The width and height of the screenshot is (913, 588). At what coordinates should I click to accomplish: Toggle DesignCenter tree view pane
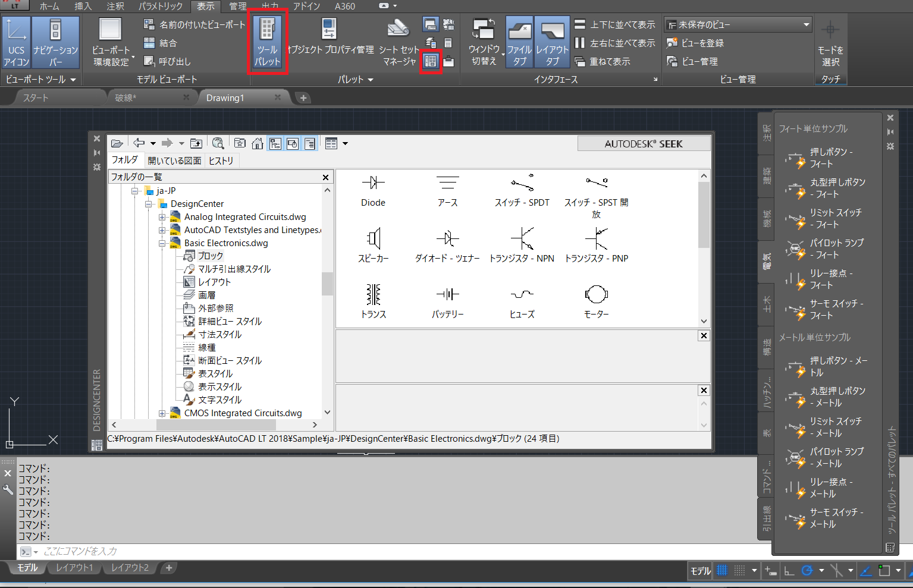(275, 143)
